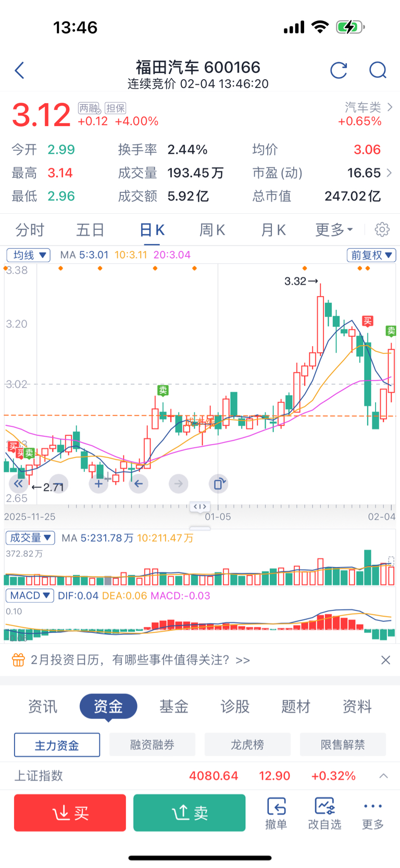400x868 pixels.
Task: Select 龙虎榜 sub-tab
Action: [x=247, y=745]
